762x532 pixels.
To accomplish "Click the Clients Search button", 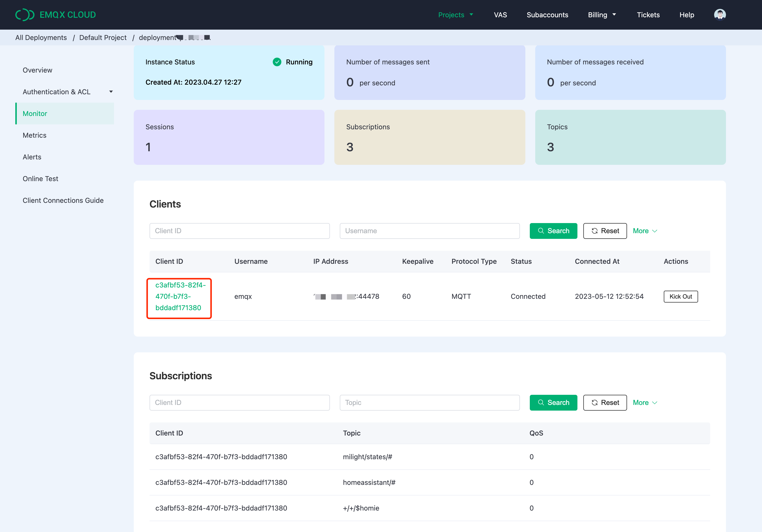I will point(553,231).
